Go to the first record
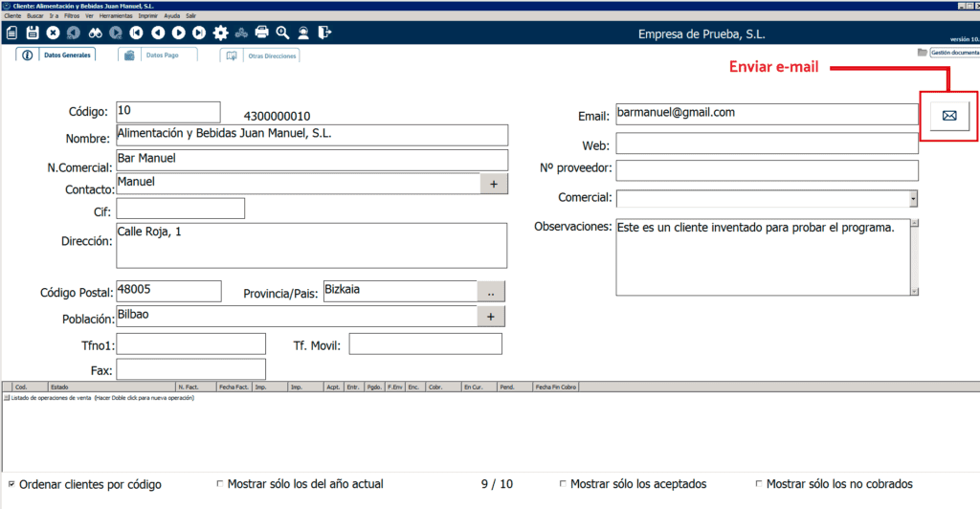 (x=136, y=33)
